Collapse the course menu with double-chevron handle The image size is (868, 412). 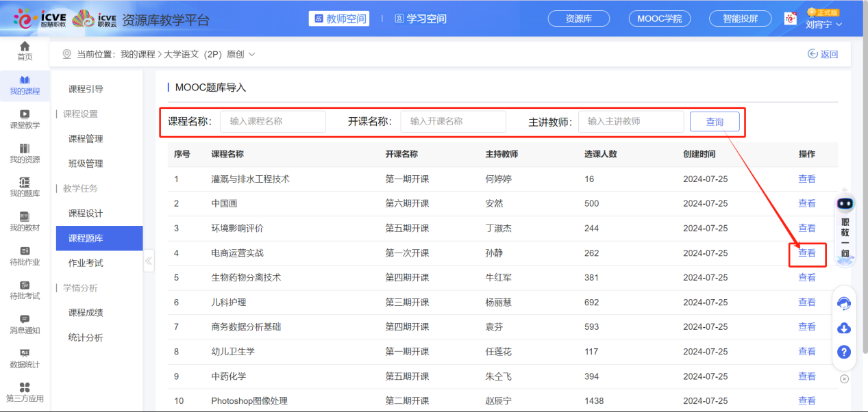(x=149, y=261)
